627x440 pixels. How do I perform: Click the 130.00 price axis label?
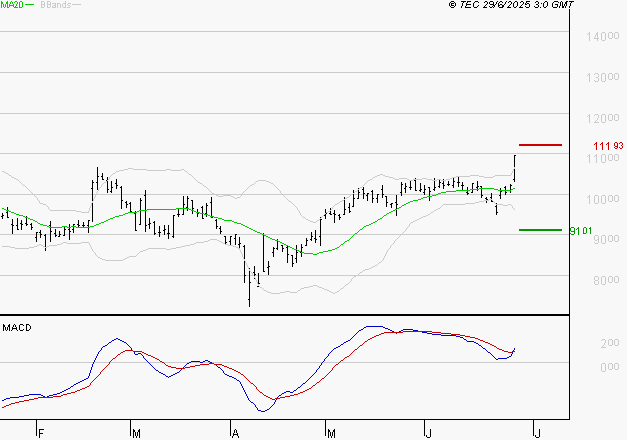(603, 77)
